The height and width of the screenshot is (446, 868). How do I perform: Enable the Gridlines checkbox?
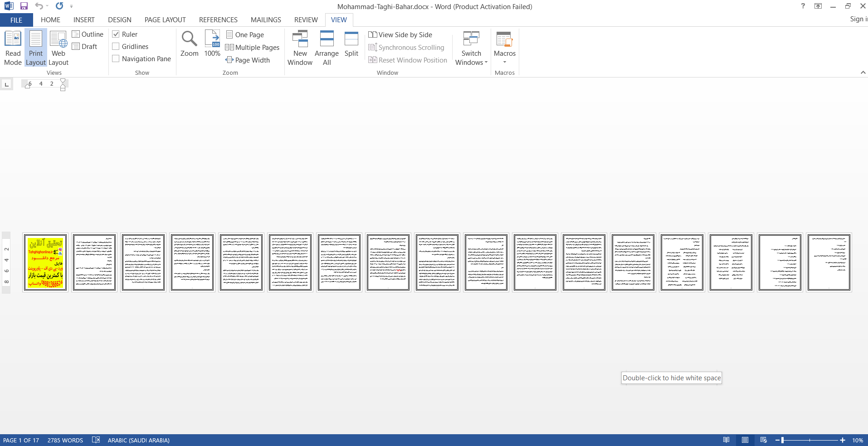coord(116,47)
